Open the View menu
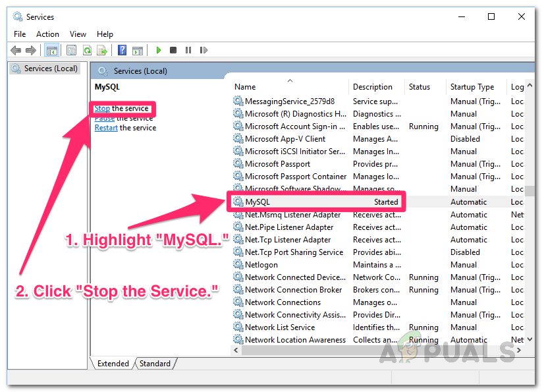The image size is (542, 392). coord(78,34)
